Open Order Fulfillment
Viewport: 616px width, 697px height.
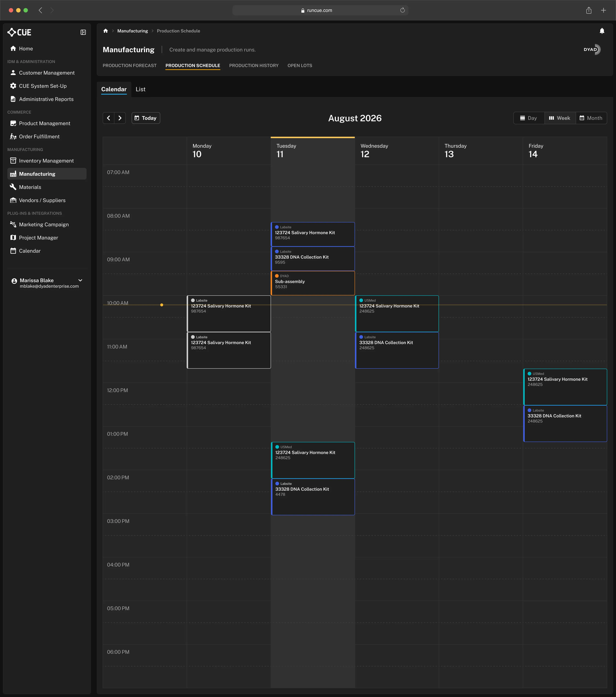[47, 136]
